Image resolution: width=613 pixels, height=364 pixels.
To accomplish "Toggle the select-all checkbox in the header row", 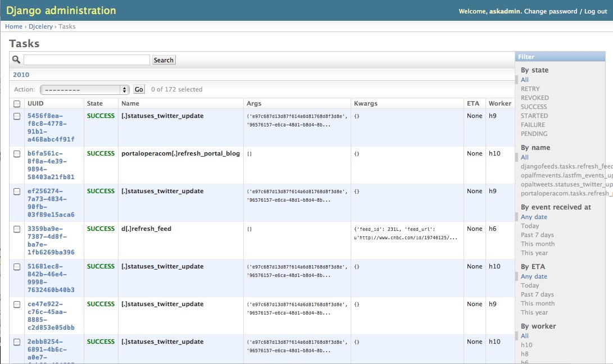I will tap(16, 103).
